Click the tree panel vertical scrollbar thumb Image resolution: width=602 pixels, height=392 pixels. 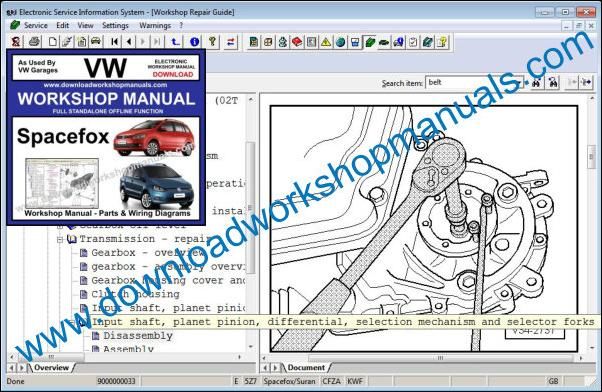[250, 207]
